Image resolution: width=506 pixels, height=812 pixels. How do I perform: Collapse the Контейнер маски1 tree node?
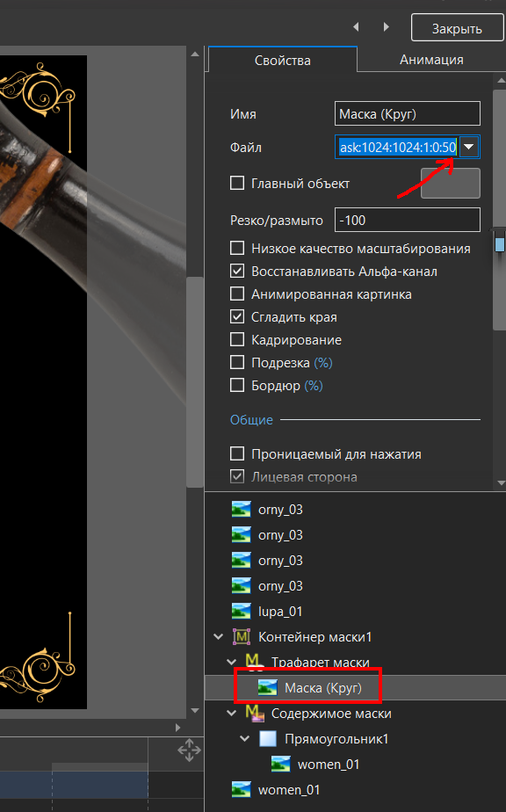(x=219, y=637)
